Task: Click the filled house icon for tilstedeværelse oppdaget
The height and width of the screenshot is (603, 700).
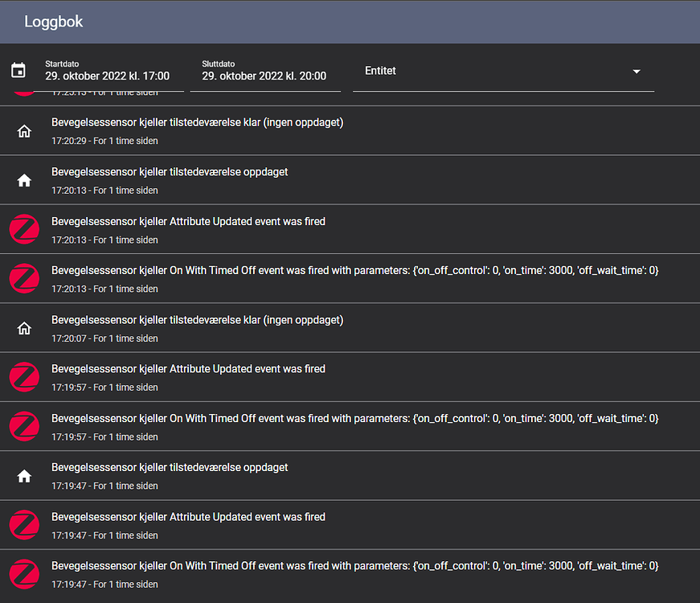Action: [x=23, y=179]
